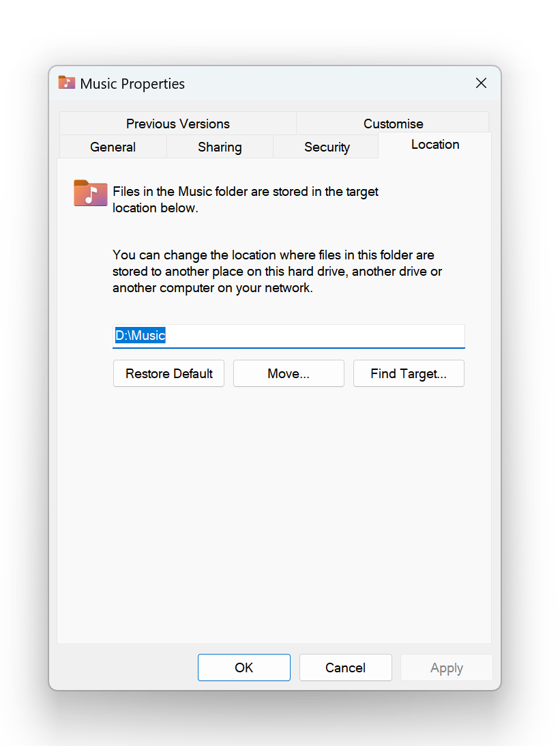Click the Music Properties title text
Screen dimensions: 560x746
pyautogui.click(x=132, y=84)
